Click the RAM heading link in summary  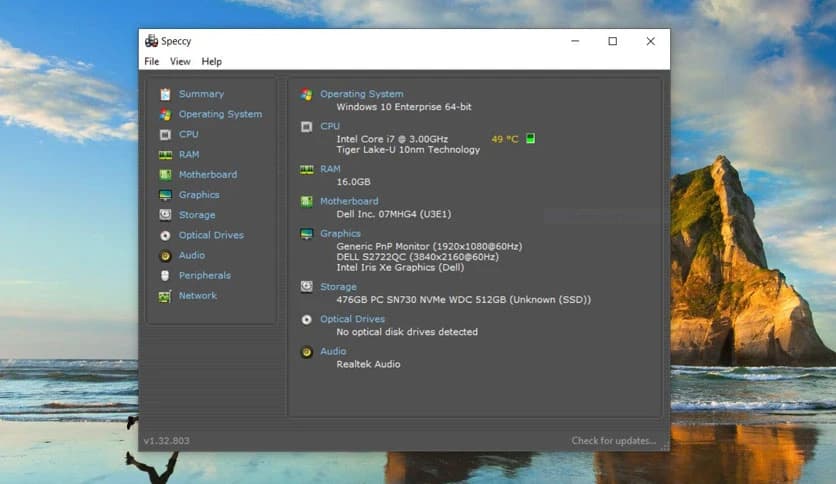pos(330,169)
